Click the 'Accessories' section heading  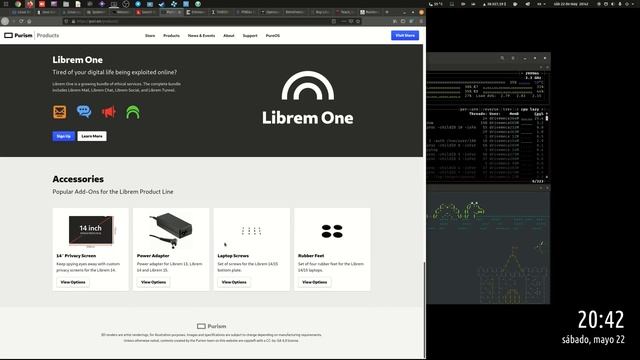(x=78, y=179)
